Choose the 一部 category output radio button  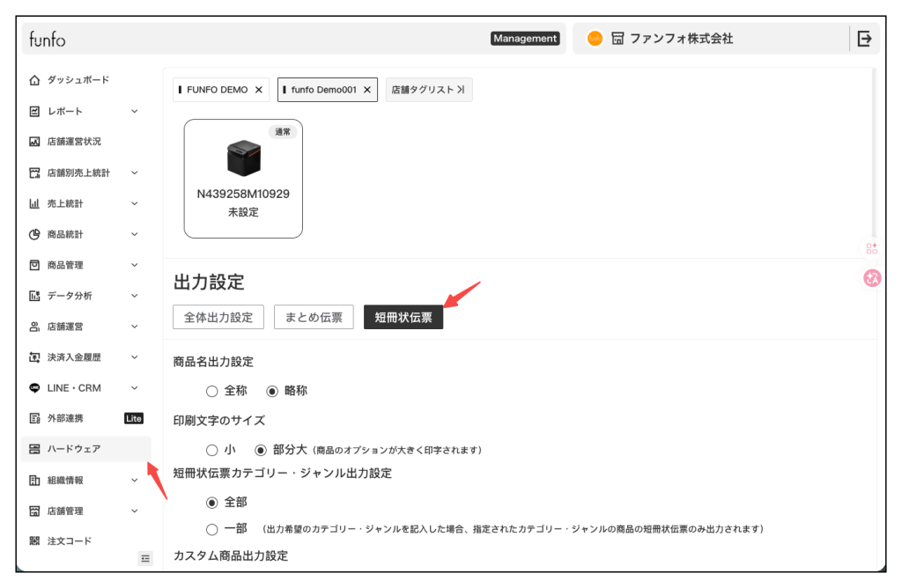pyautogui.click(x=211, y=529)
